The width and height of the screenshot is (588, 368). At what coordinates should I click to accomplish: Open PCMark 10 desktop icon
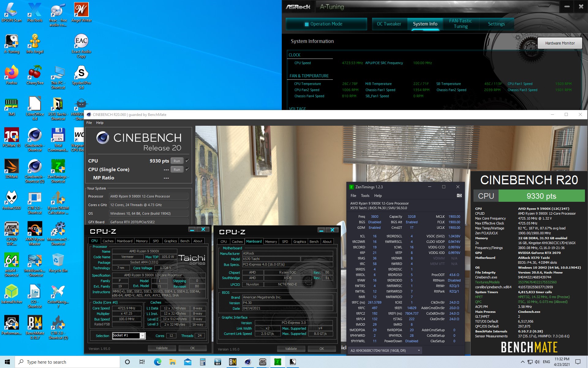[12, 137]
